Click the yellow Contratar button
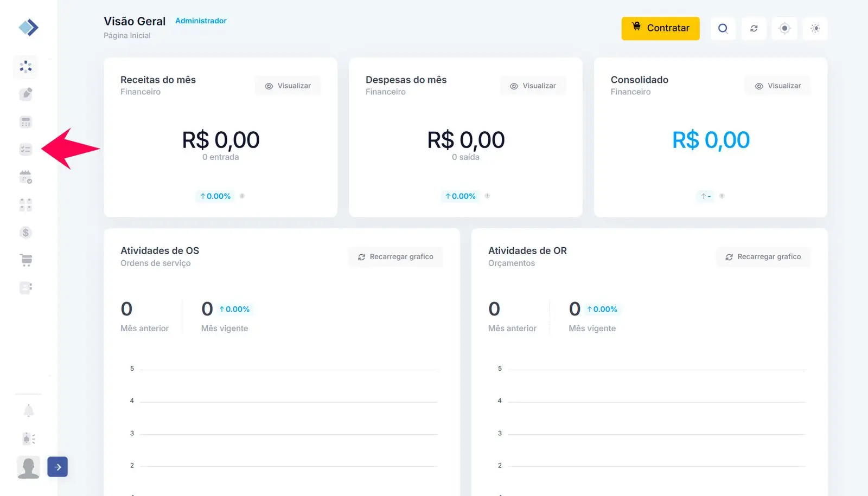868x496 pixels. [660, 28]
